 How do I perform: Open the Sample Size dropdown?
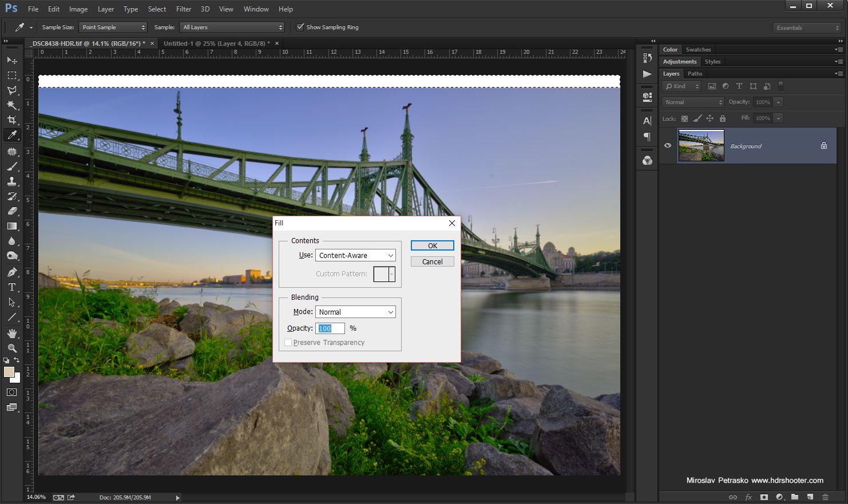coord(113,27)
